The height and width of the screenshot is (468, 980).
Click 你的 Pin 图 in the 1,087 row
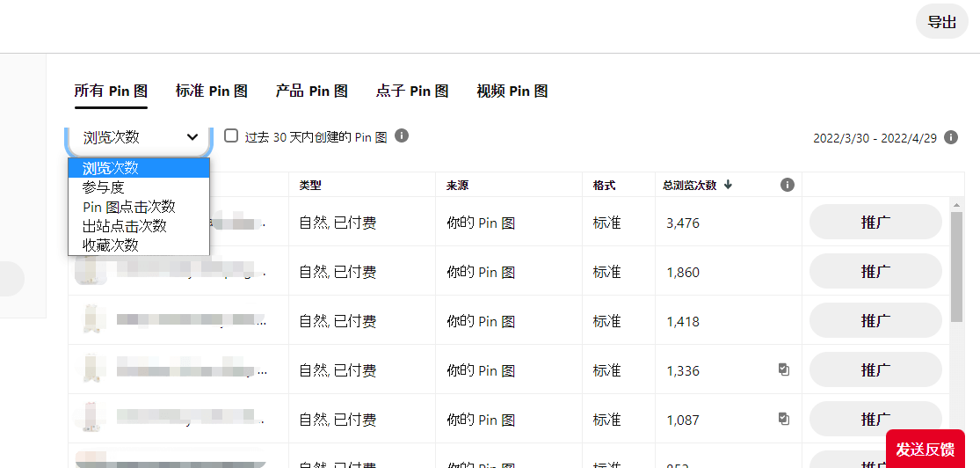coord(481,420)
